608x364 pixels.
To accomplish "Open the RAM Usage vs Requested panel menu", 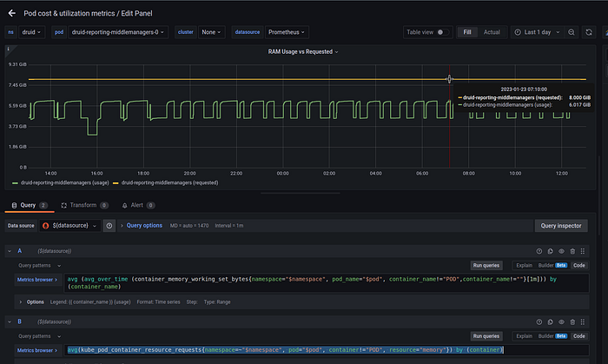I will tap(303, 52).
